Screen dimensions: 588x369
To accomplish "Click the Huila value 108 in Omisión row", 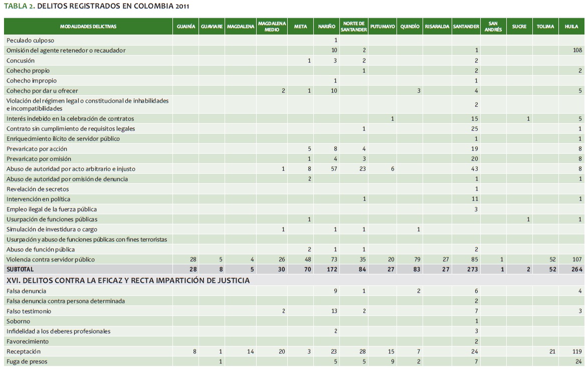I will click(576, 50).
